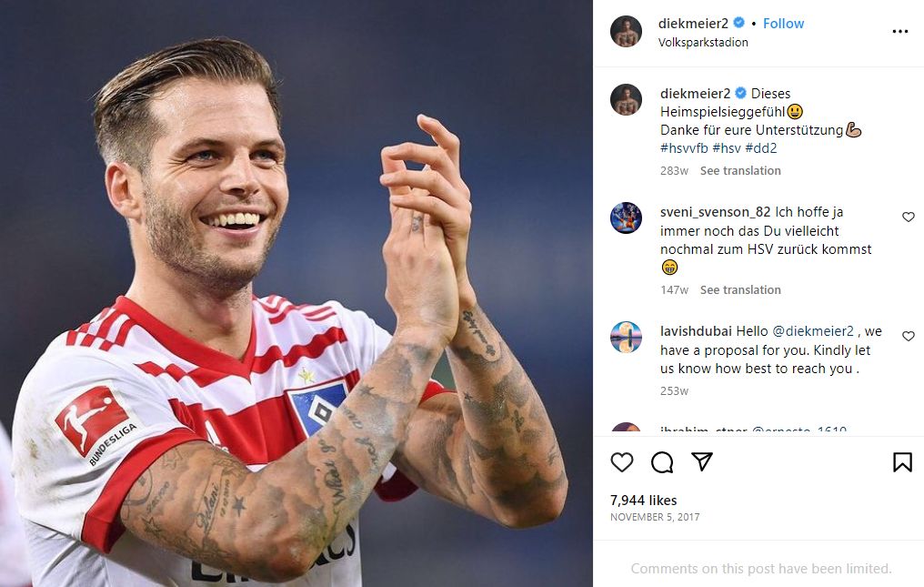The width and height of the screenshot is (924, 587).
Task: Share post via paper plane icon
Action: 701,462
